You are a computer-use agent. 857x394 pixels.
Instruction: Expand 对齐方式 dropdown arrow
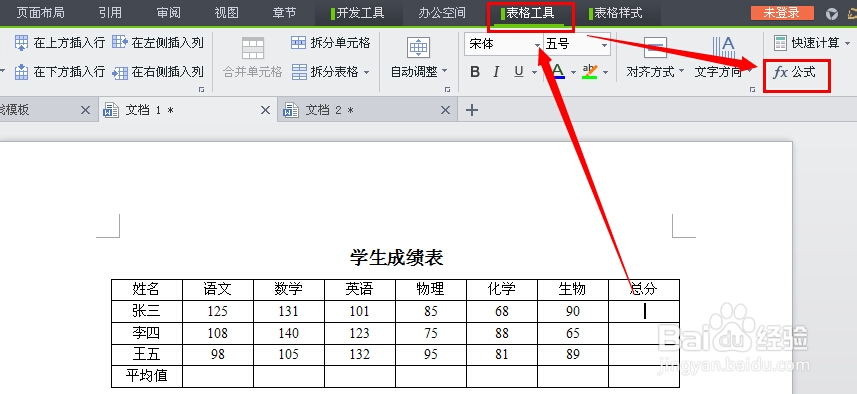pyautogui.click(x=681, y=71)
